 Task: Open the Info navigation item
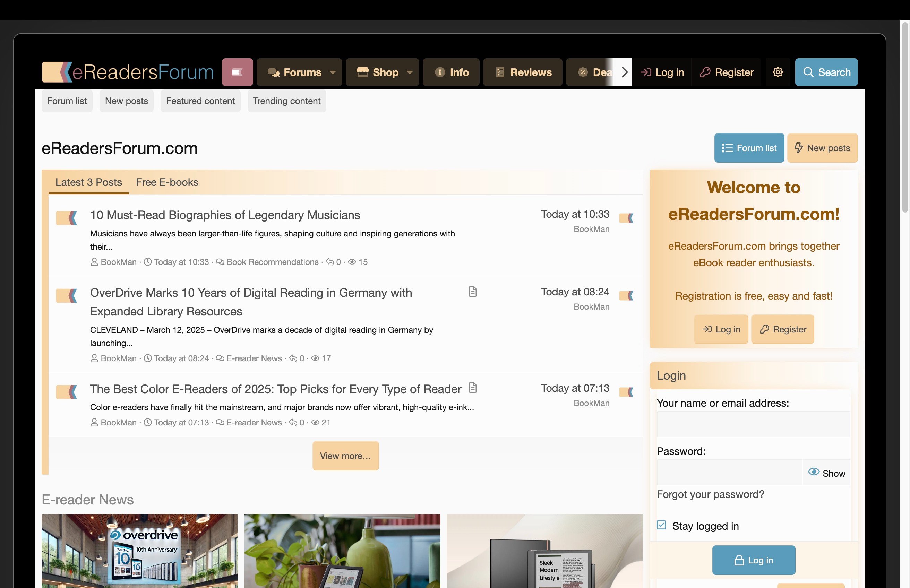pos(451,72)
